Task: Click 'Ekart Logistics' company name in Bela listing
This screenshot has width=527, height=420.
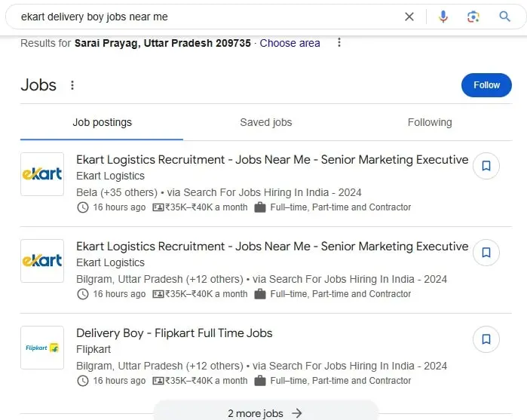Action: 110,176
